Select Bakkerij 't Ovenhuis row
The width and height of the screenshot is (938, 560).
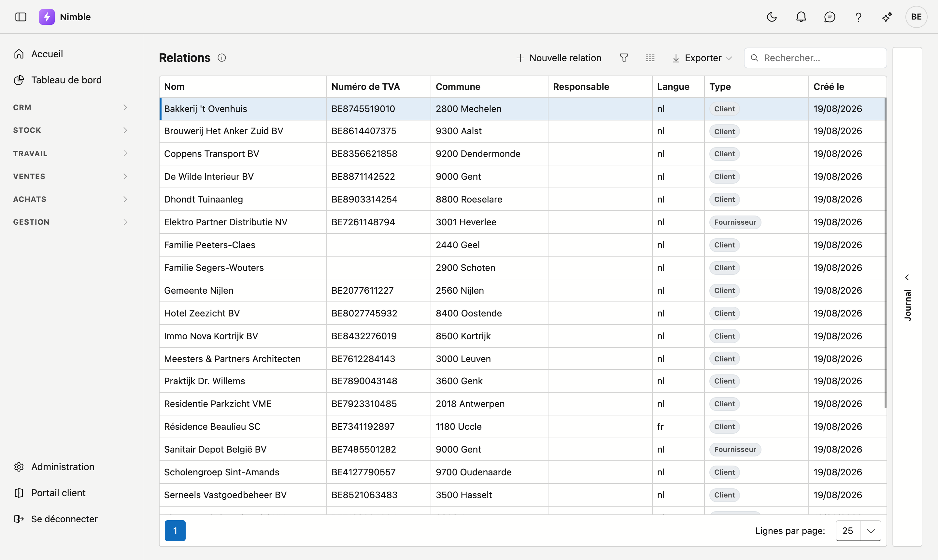click(523, 109)
